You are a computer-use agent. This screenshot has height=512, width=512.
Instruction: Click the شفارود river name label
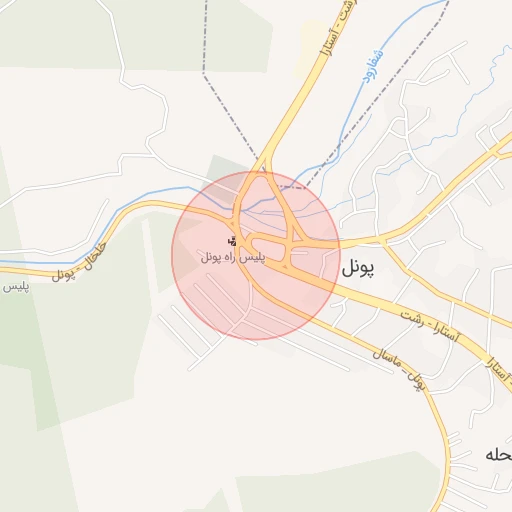click(x=373, y=66)
